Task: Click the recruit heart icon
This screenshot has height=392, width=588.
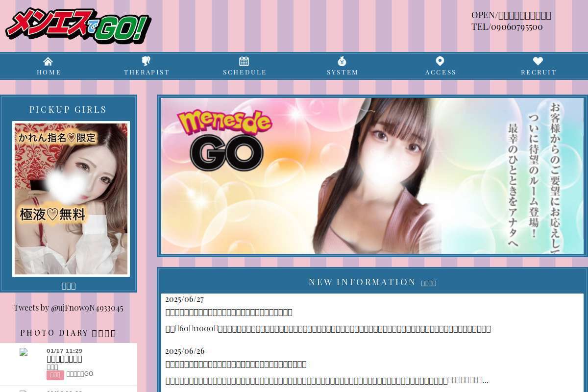Action: click(538, 61)
